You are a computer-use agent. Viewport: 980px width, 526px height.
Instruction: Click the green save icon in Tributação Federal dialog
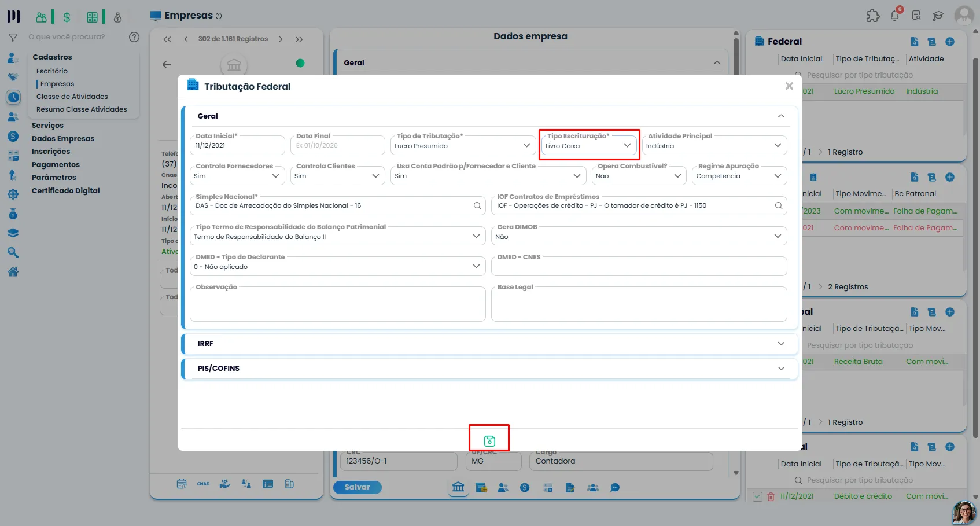tap(489, 441)
